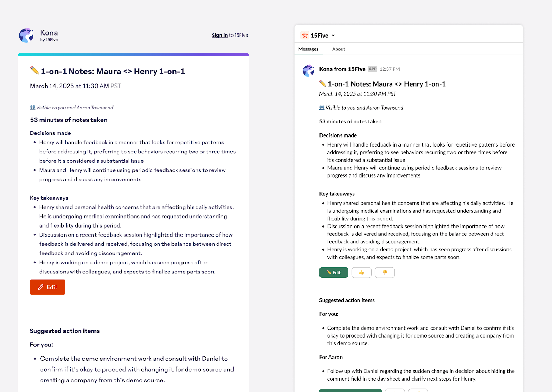This screenshot has height=392, width=552.
Task: Click the pencil emoji in the Slack message title
Action: pyautogui.click(x=323, y=83)
